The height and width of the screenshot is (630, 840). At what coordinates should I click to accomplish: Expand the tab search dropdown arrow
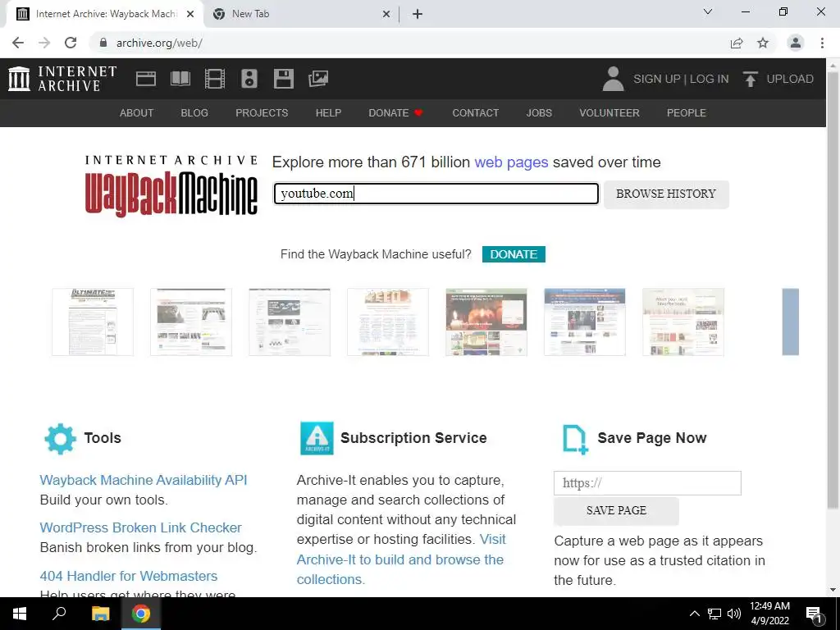pyautogui.click(x=708, y=11)
